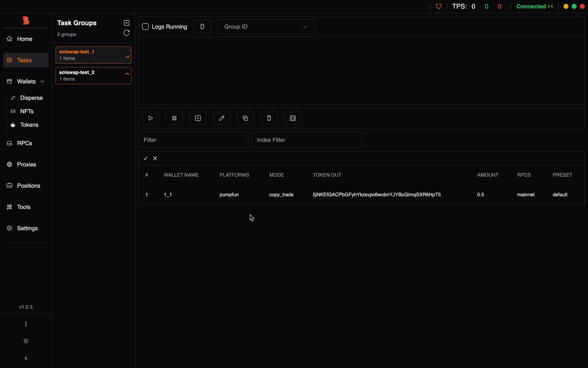Open the RPCs section

[x=24, y=143]
